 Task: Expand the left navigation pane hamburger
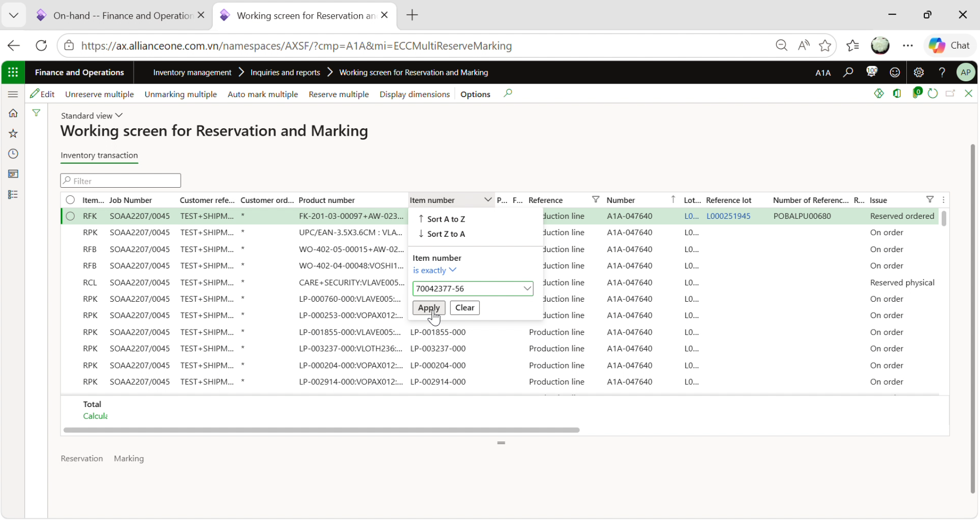[13, 94]
